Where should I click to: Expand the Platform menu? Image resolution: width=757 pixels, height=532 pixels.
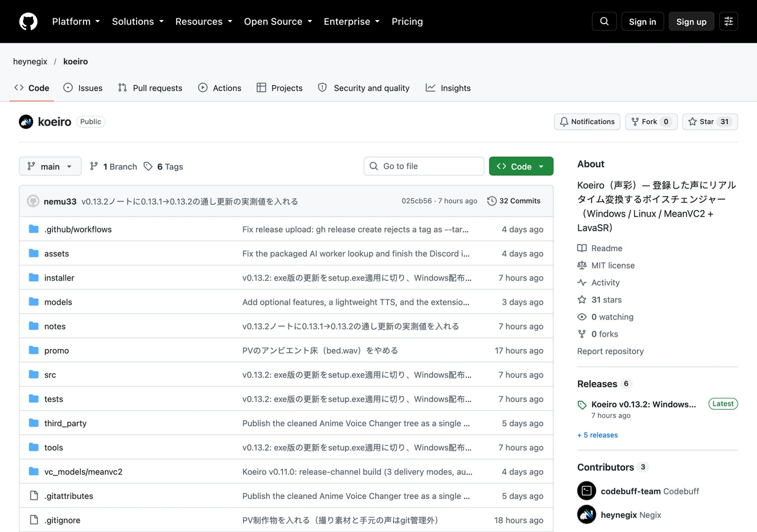tap(76, 21)
